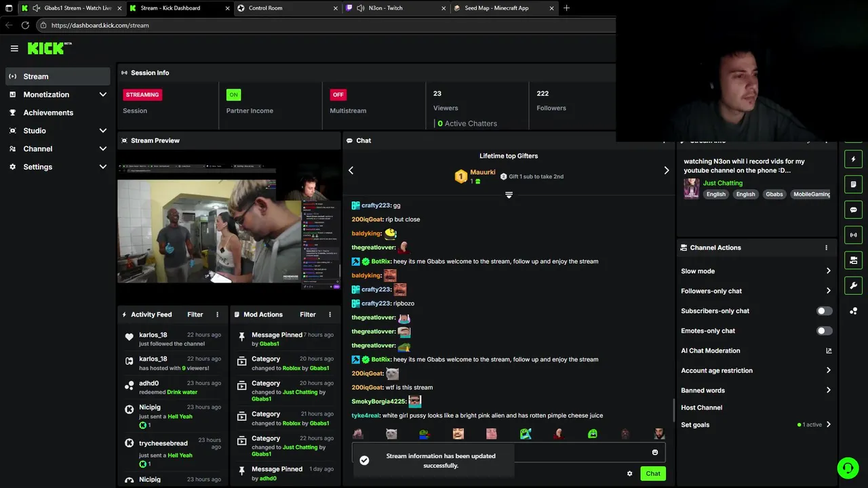Open chat settings gear icon
The height and width of the screenshot is (488, 868).
[629, 473]
